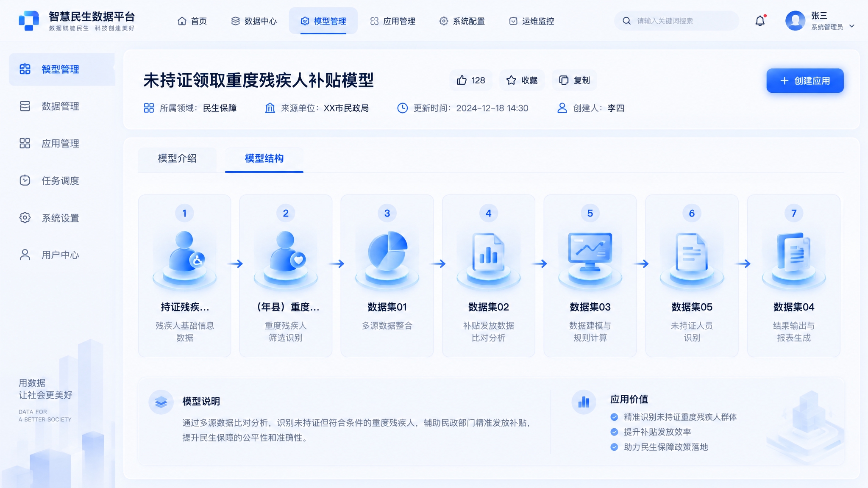Open 运维监控 in the top navigation
This screenshot has width=868, height=488.
pyautogui.click(x=531, y=21)
